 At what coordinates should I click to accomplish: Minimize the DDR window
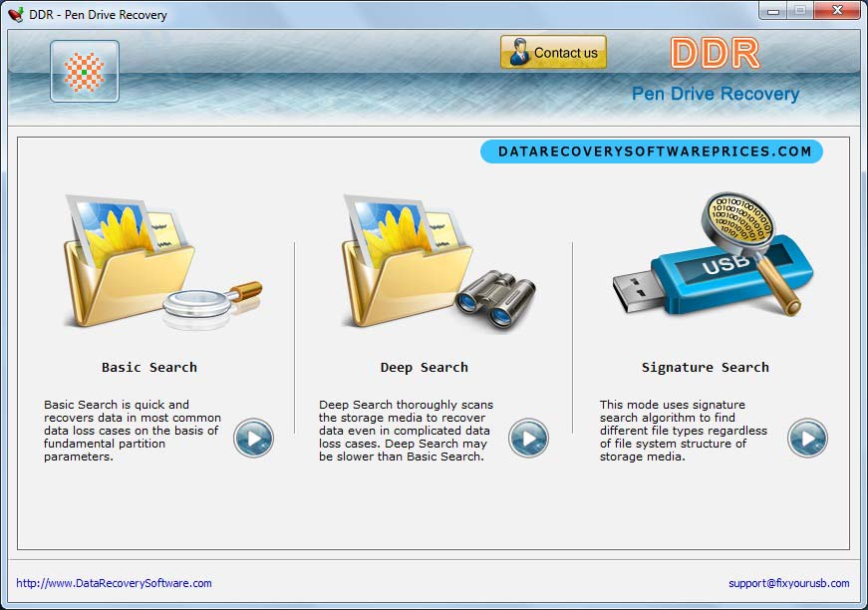point(773,11)
